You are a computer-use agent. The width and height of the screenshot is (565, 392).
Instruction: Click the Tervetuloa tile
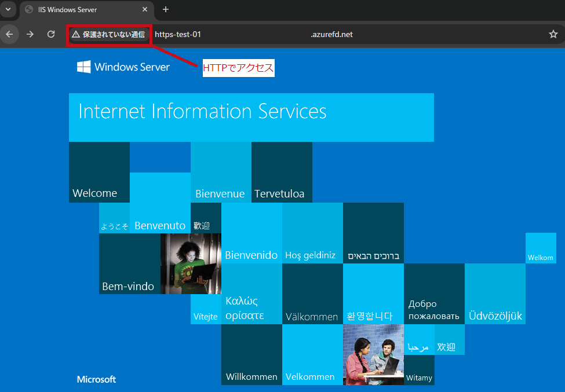click(282, 172)
